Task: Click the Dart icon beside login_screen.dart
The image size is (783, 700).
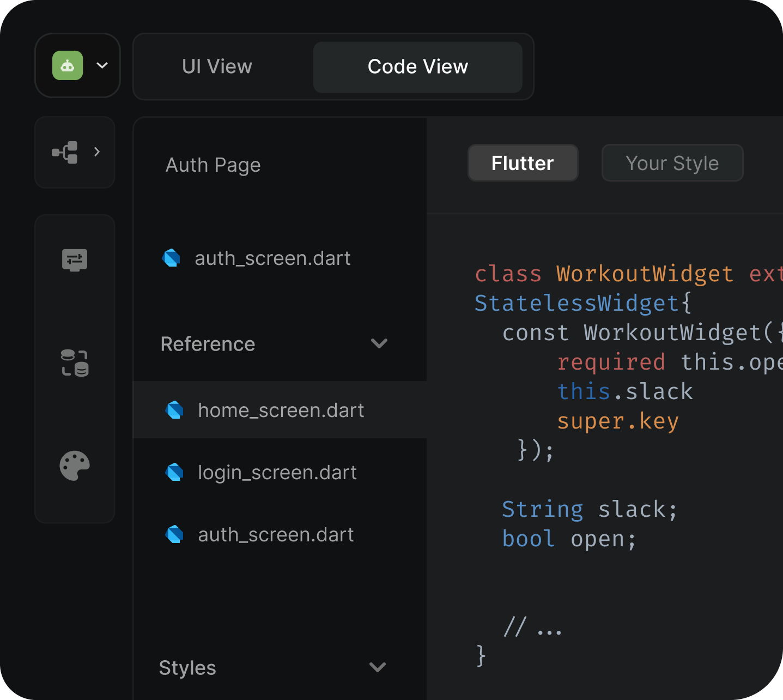Action: pos(174,472)
